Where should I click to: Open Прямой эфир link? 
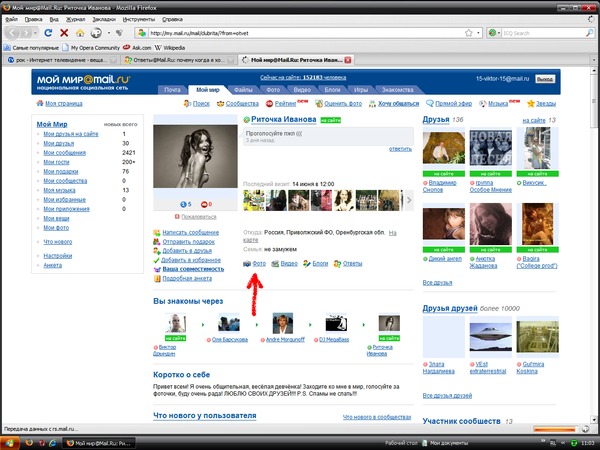(x=453, y=104)
